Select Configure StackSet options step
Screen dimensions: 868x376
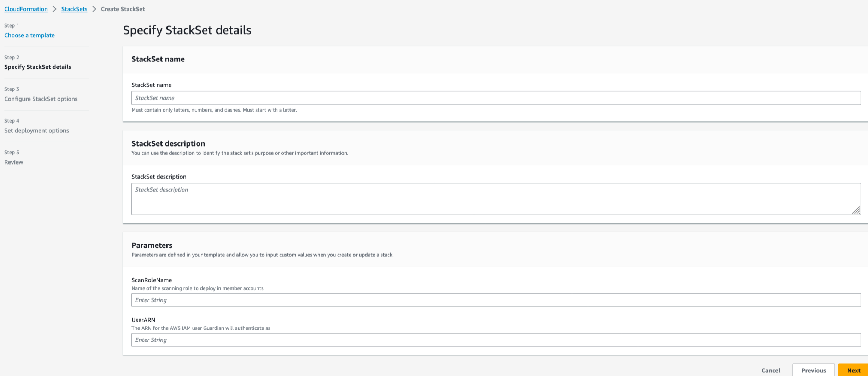(x=41, y=99)
